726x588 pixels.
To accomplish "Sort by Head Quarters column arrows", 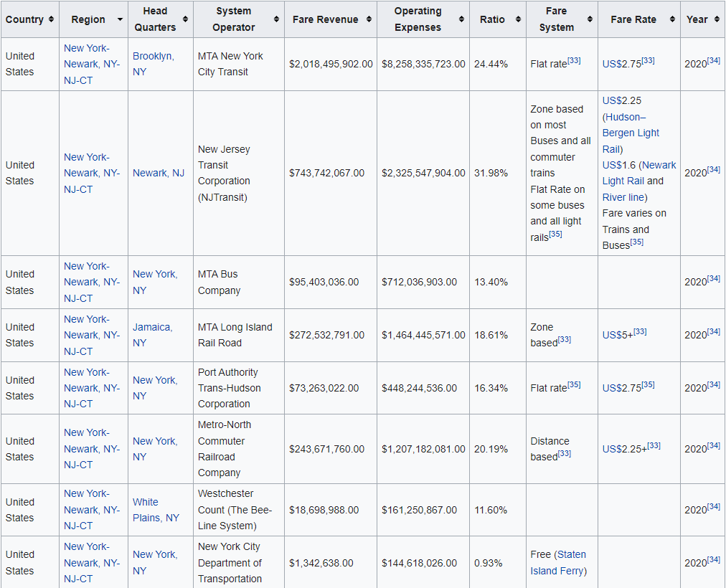I will coord(185,19).
